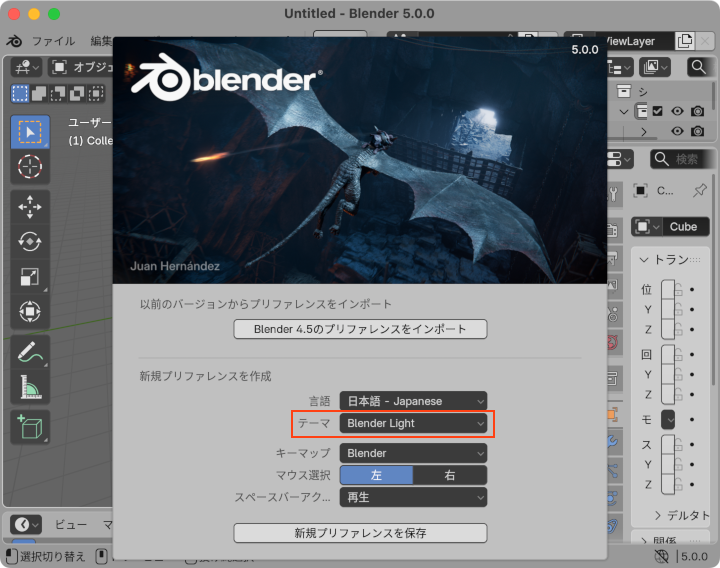Viewport: 720px width, 568px height.
Task: Click Import Blender 4.5 preferences button
Action: click(x=360, y=329)
